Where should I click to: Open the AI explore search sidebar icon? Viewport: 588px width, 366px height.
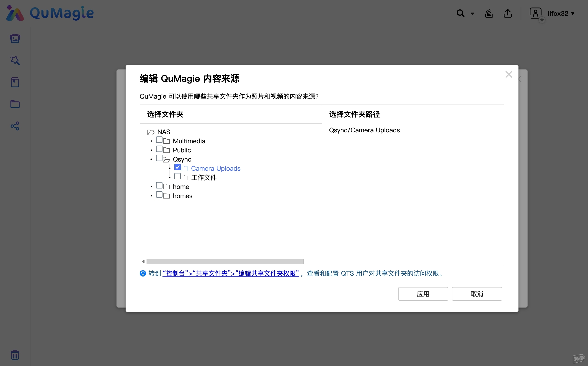tap(15, 60)
